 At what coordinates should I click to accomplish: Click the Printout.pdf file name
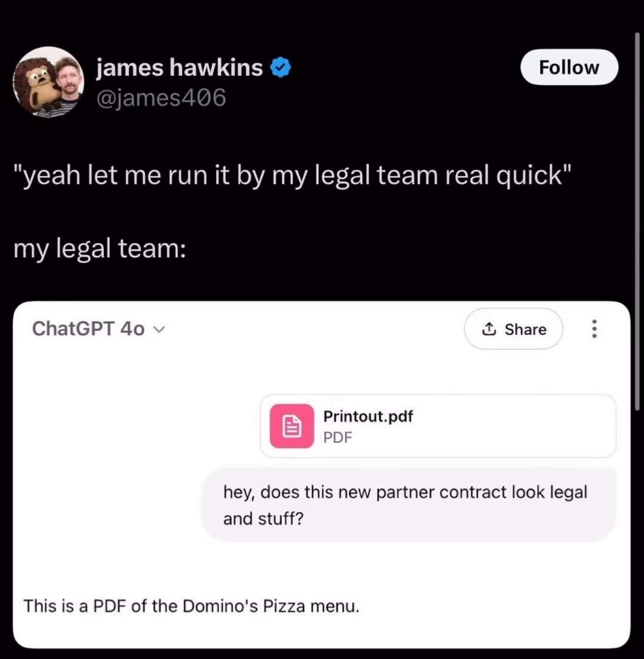pos(368,416)
